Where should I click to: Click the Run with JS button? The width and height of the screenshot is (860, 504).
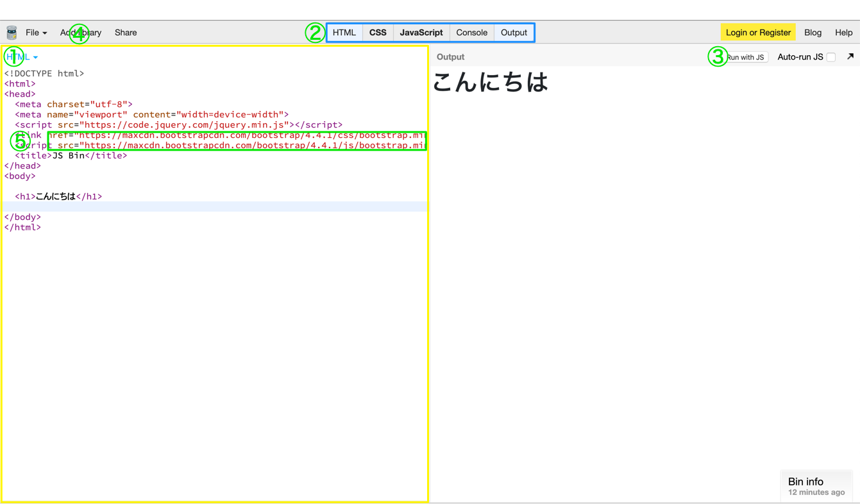pos(745,56)
